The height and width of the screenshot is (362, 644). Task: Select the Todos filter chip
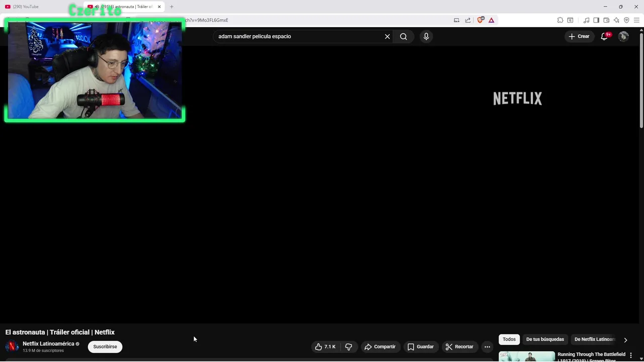tap(509, 339)
